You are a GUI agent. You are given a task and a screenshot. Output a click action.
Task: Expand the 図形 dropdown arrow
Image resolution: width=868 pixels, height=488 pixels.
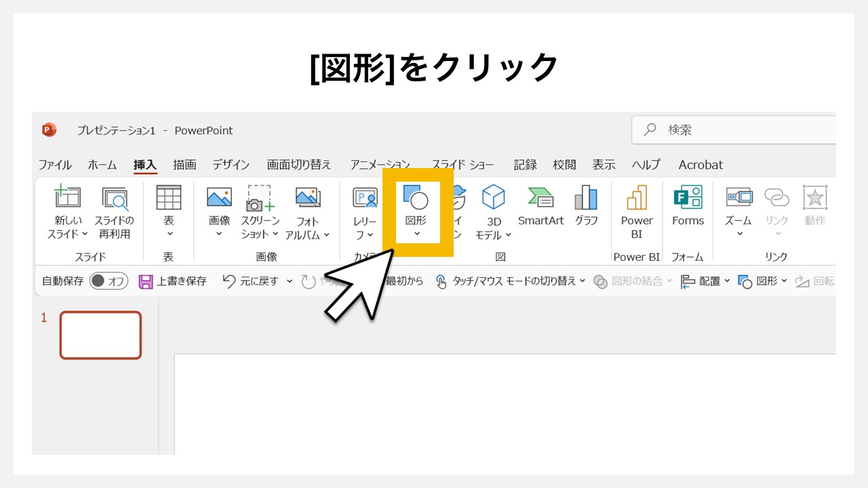click(416, 234)
